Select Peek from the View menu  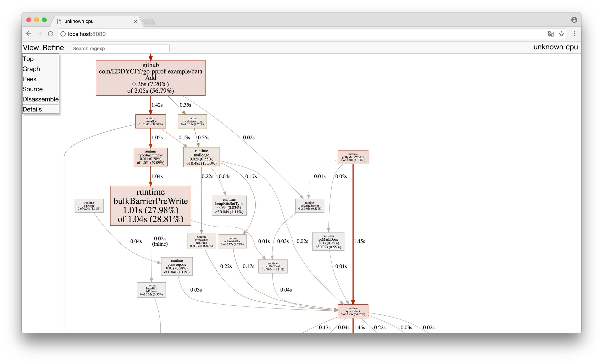pyautogui.click(x=30, y=79)
